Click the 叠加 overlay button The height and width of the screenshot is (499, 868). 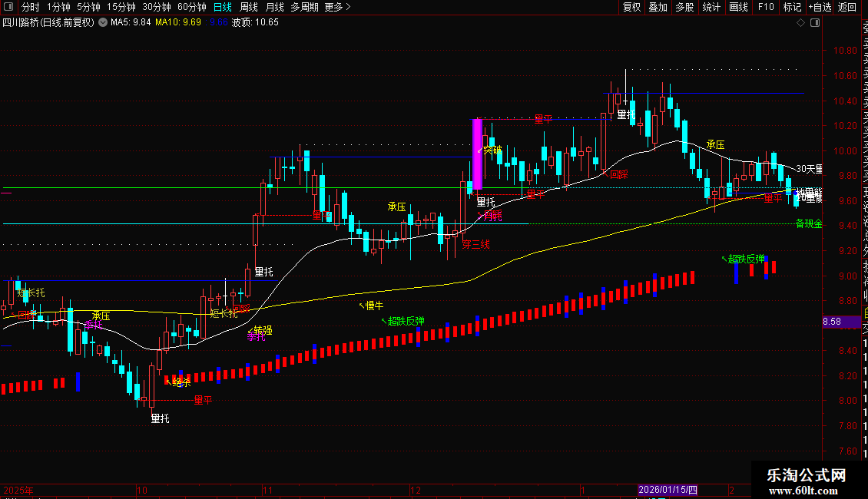pos(658,7)
